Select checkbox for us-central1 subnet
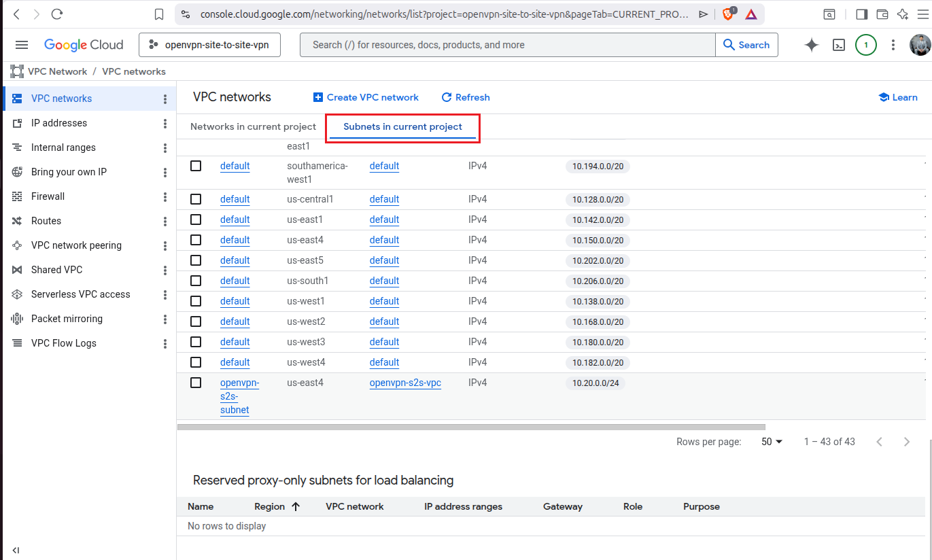 196,199
